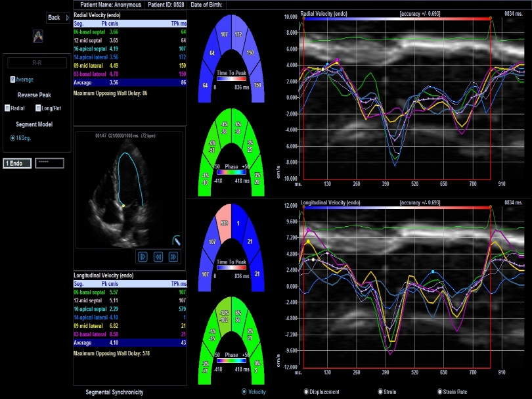Click the 1 Endo button
Viewport: 532px width, 399px height.
17,163
